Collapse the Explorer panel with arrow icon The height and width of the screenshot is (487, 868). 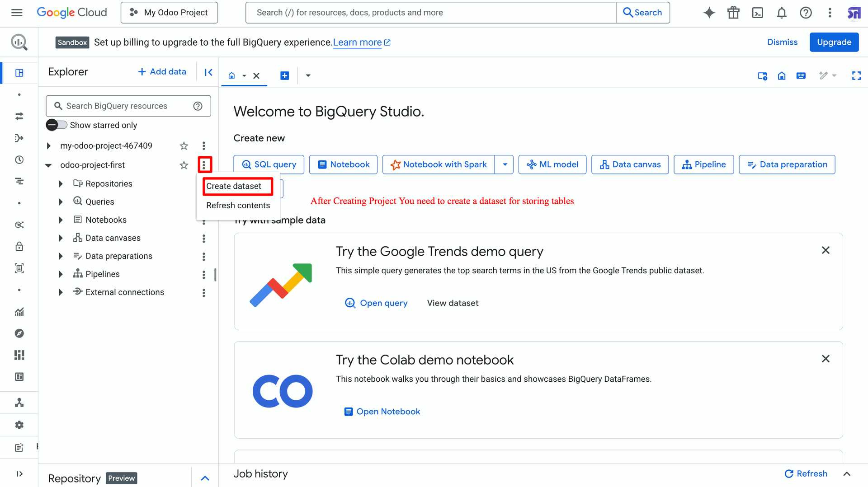click(208, 72)
